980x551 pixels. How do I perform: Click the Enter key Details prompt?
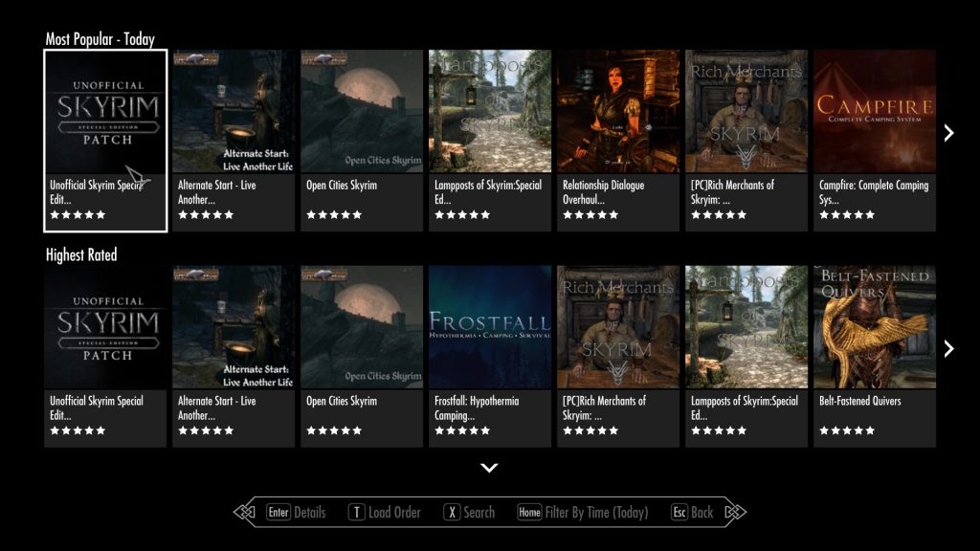coord(297,513)
